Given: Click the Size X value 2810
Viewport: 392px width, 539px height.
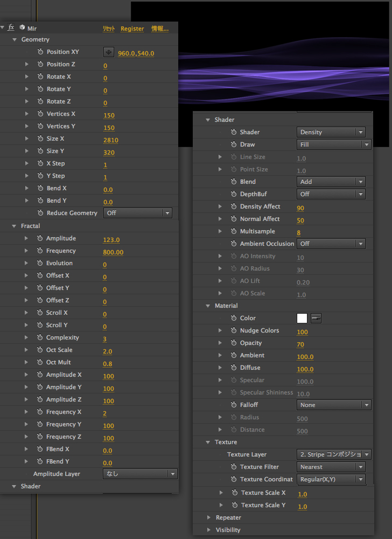Looking at the screenshot, I should click(111, 140).
